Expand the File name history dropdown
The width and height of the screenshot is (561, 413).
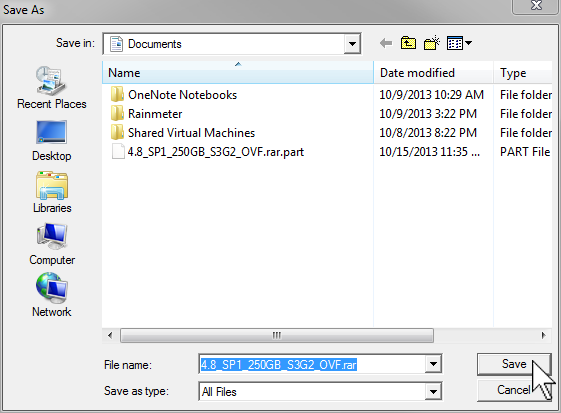(x=433, y=364)
